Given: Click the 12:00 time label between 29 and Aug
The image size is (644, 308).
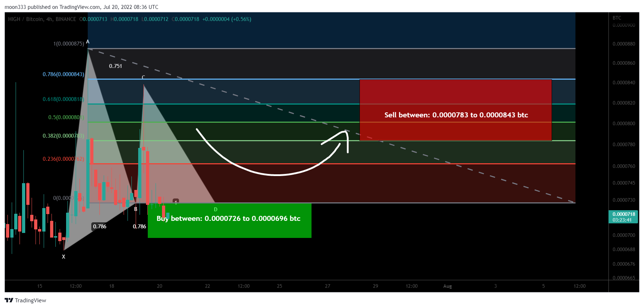Looking at the screenshot, I should pyautogui.click(x=412, y=286).
